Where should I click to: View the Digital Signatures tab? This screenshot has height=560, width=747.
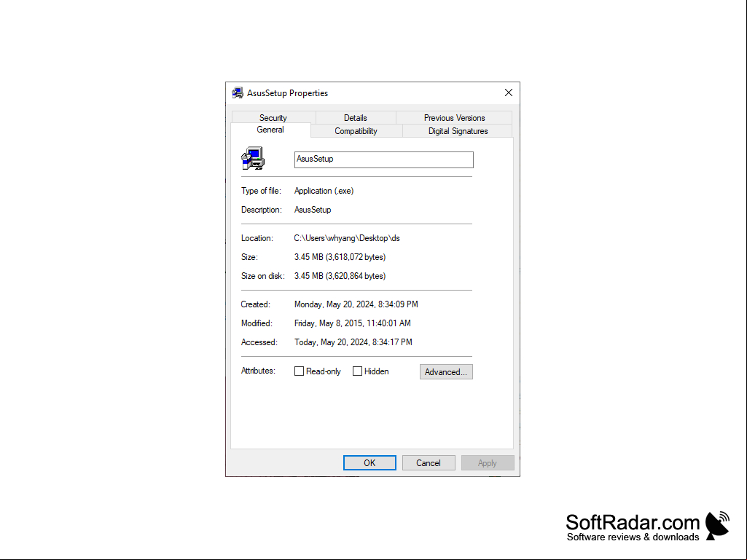(x=458, y=131)
